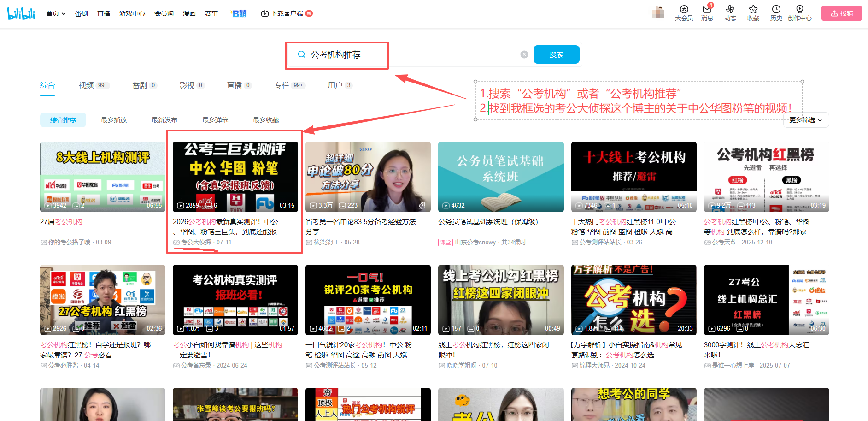Open the 公考机构红黑榜 video thumbnail
Screen dimensions: 868x421
coord(767,177)
